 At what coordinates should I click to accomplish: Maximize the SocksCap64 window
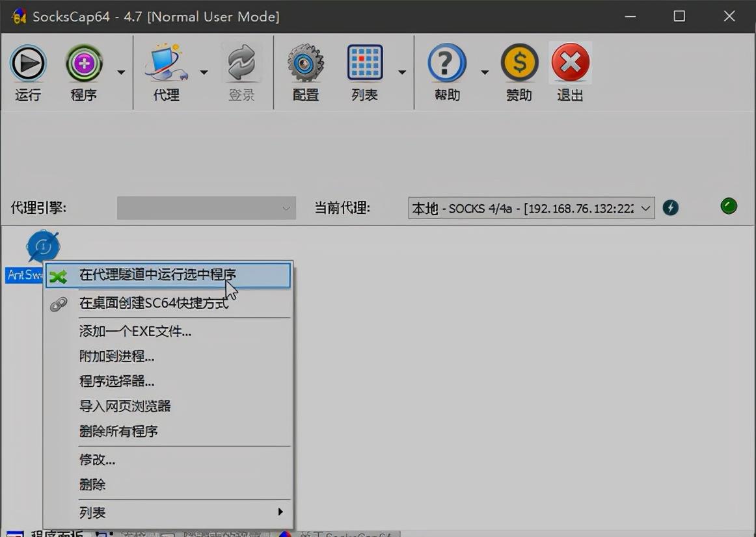point(679,16)
